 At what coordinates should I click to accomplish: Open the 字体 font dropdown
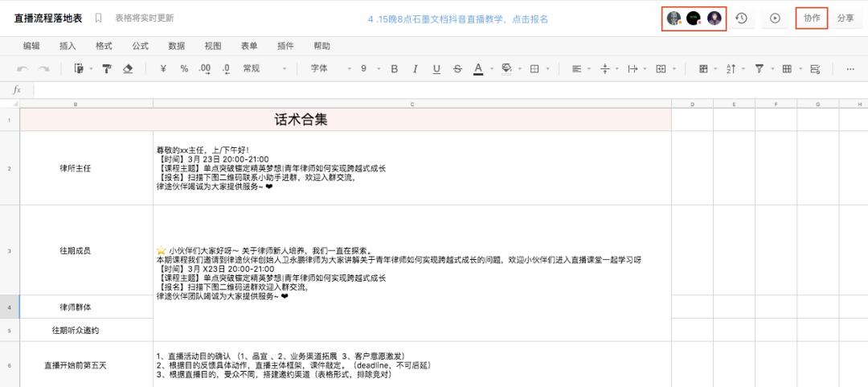pyautogui.click(x=331, y=68)
